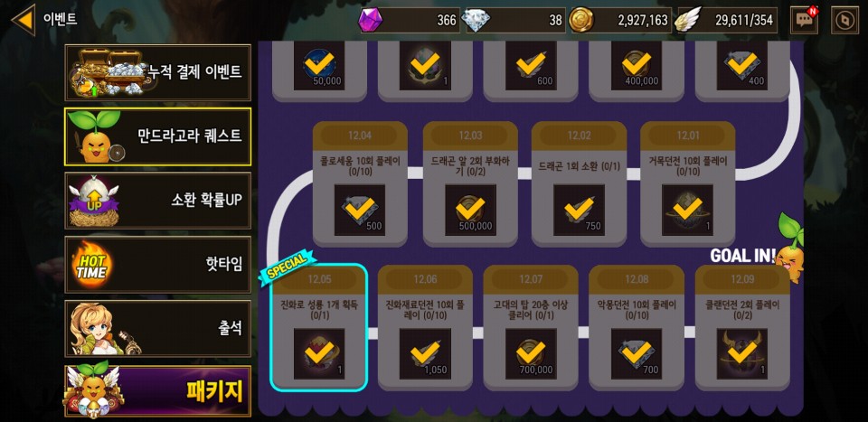Viewport: 868px width, 422px height.
Task: Open the chat speech bubble icon
Action: pos(804,20)
